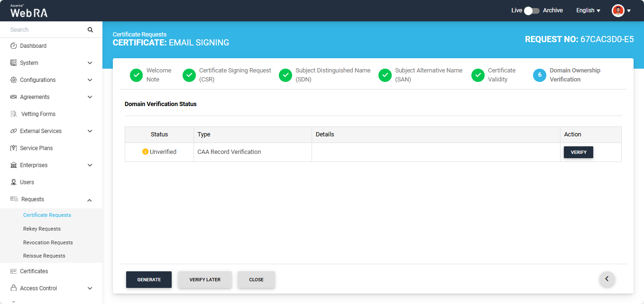Click the Users sidebar icon
644x304 pixels.
coord(14,182)
